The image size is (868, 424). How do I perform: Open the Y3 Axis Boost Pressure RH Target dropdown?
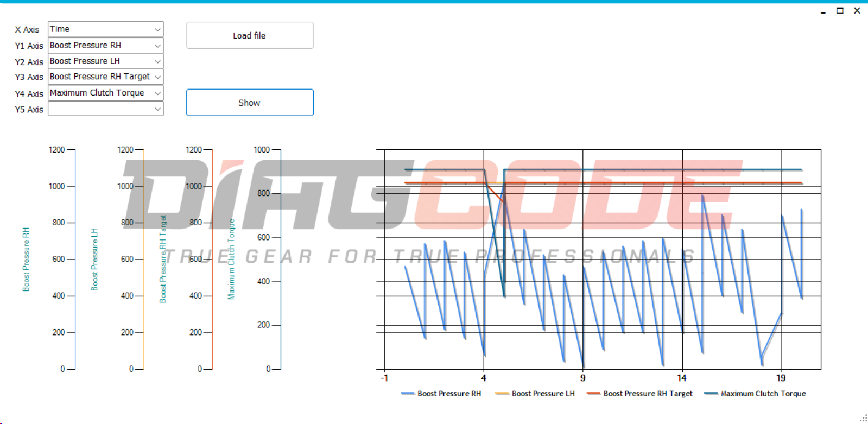[x=106, y=77]
